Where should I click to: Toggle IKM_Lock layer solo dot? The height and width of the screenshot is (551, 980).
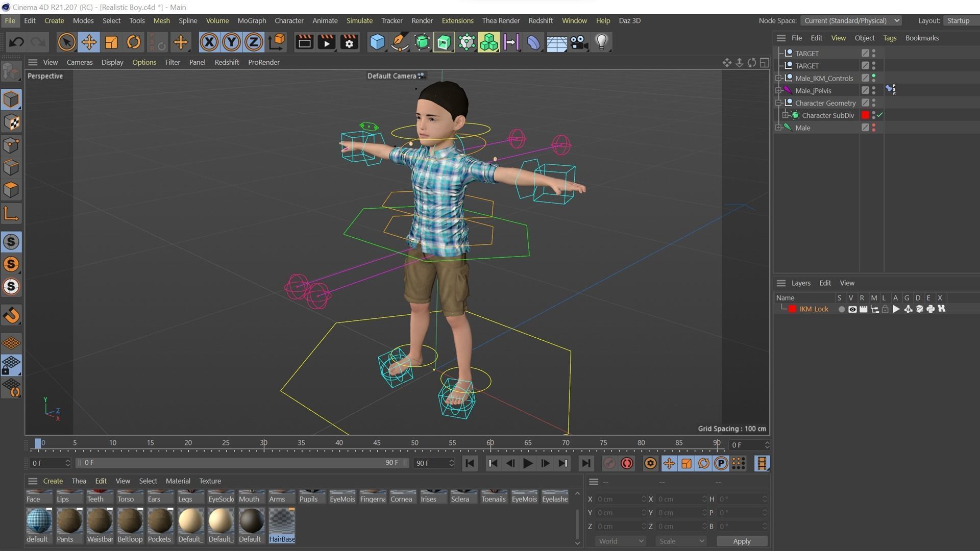[841, 309]
